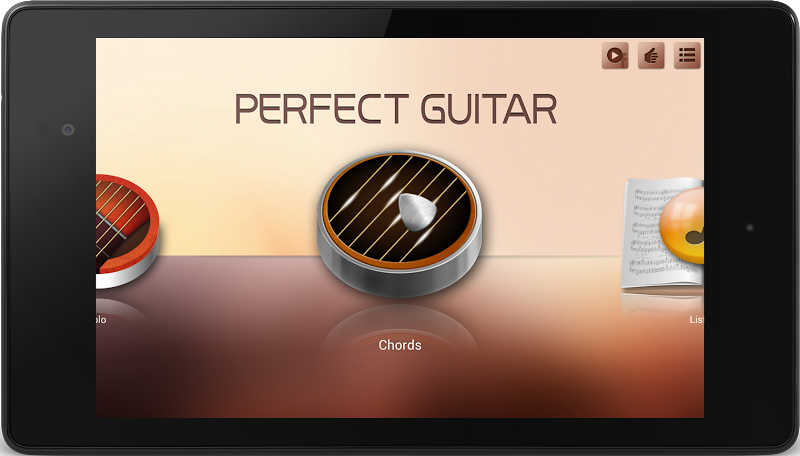Click the PERFECT GUITAR title
This screenshot has width=800, height=456.
tap(396, 109)
